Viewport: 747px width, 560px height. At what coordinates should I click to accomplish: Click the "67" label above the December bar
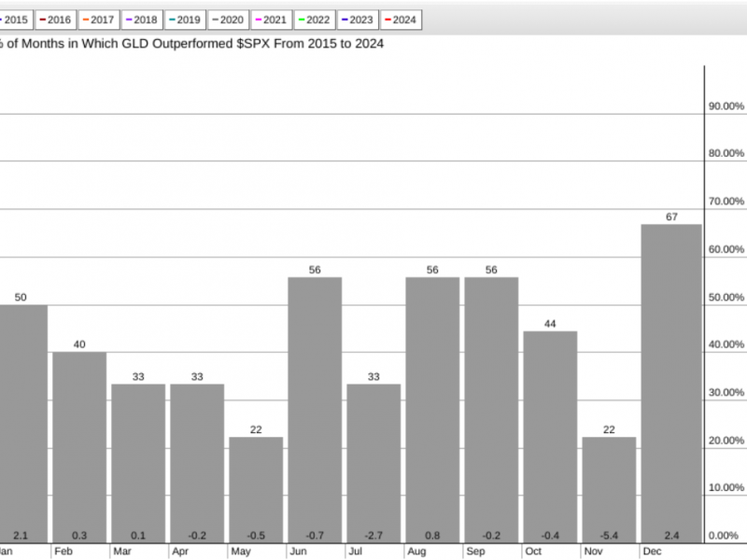pyautogui.click(x=671, y=217)
